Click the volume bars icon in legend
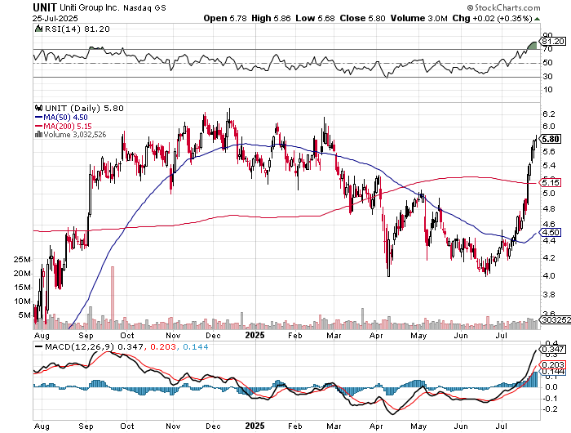This screenshot has width=571, height=433. (x=38, y=134)
